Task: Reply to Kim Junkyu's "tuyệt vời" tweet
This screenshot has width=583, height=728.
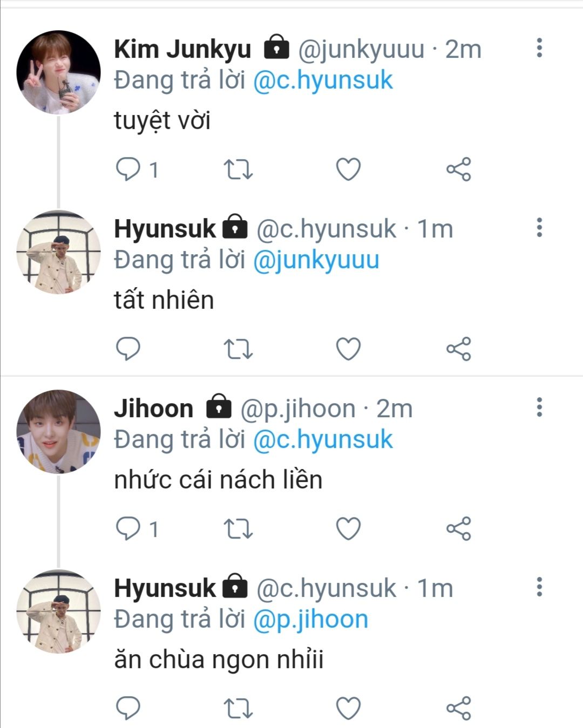Action: pyautogui.click(x=128, y=169)
